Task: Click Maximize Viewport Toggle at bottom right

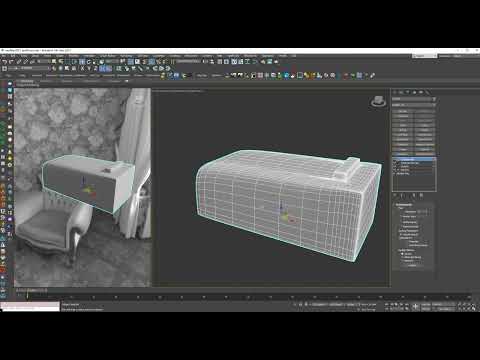Action: (x=474, y=309)
